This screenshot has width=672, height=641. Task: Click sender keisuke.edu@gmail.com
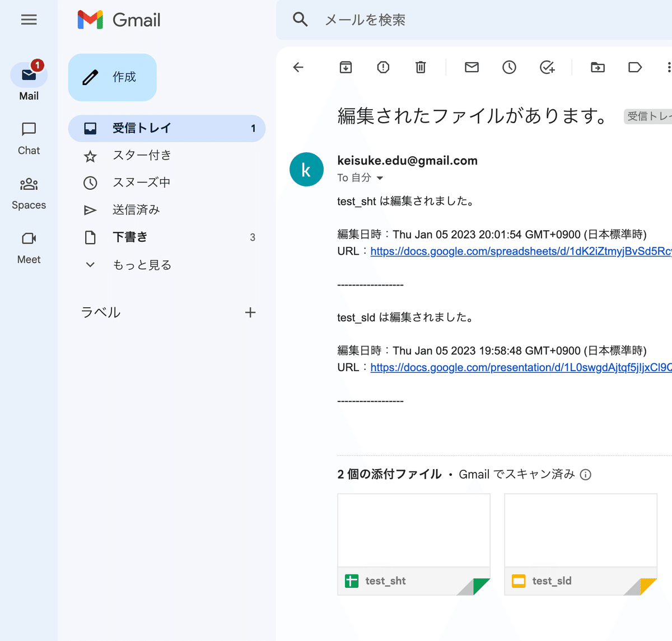[408, 161]
